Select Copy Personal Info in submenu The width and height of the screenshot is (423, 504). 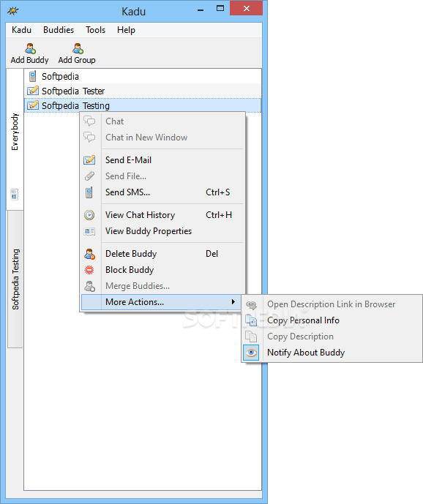click(x=332, y=320)
